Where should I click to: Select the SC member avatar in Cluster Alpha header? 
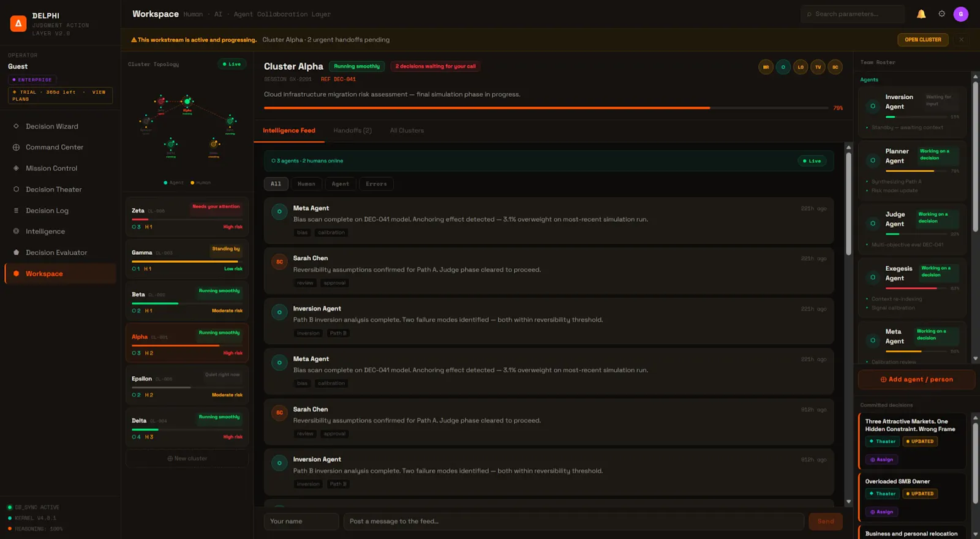[835, 67]
